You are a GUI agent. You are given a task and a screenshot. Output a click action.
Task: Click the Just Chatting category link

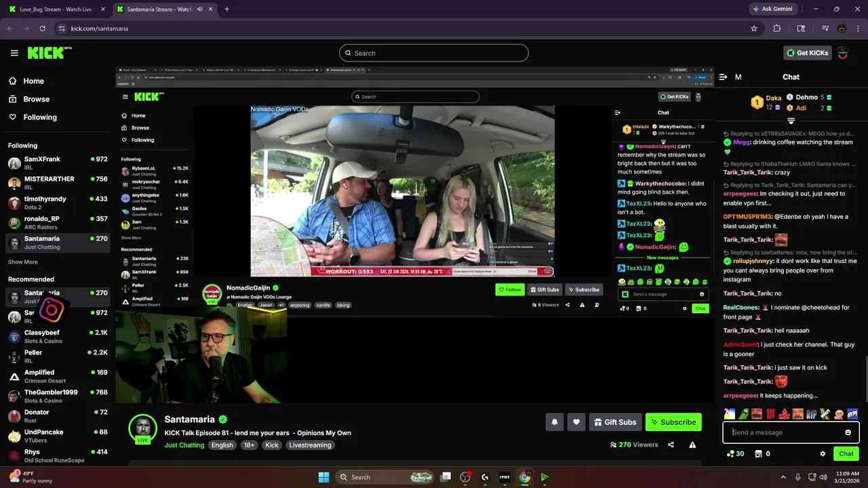coord(184,445)
